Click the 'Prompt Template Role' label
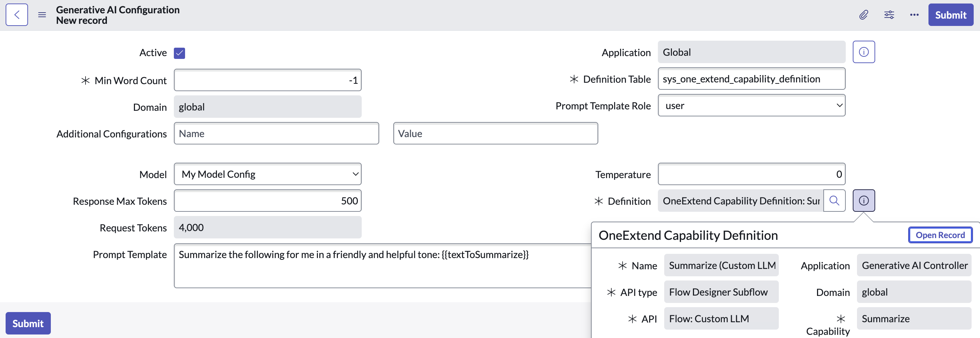Viewport: 980px width, 338px height. (x=603, y=106)
